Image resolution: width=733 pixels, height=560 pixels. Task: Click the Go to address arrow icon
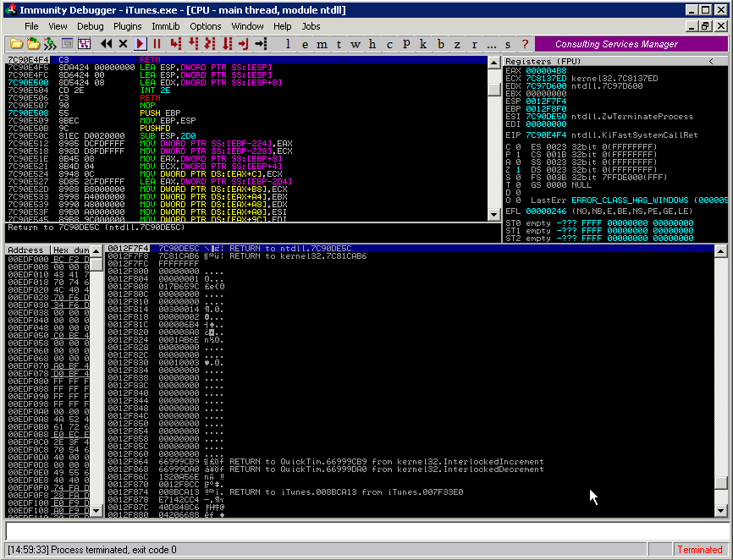click(x=261, y=44)
